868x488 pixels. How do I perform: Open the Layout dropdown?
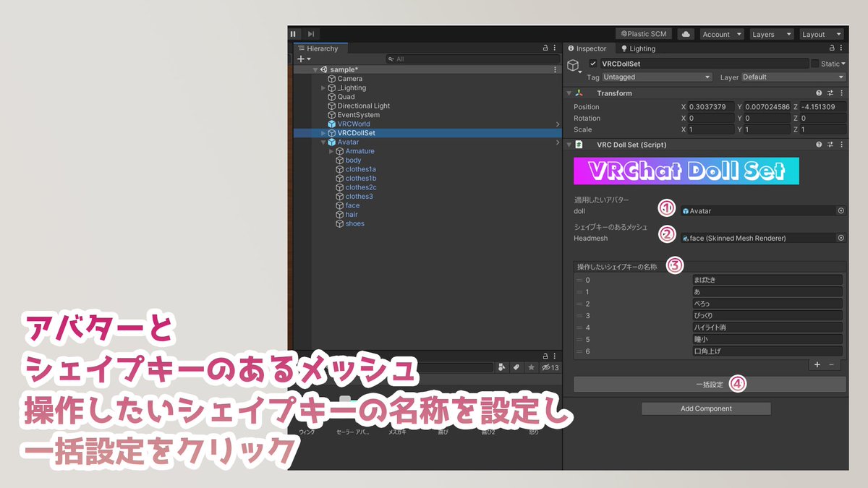coord(821,34)
